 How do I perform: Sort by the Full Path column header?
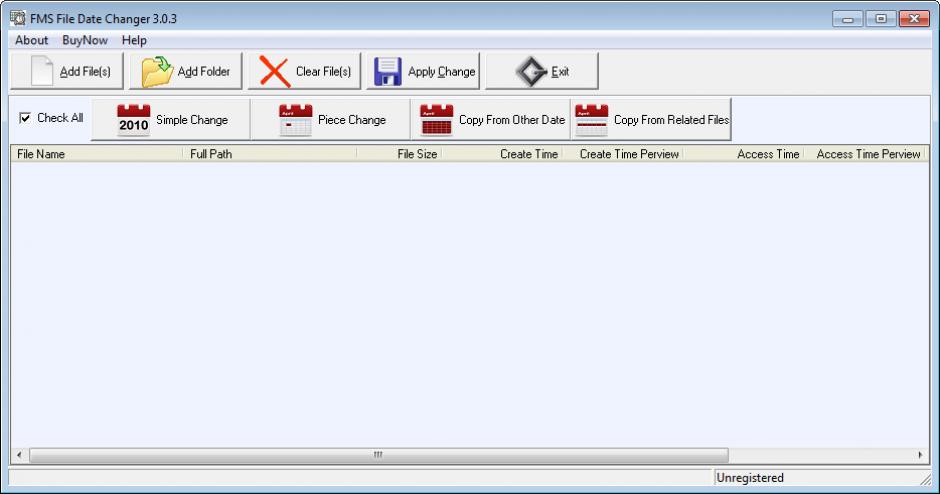[271, 154]
